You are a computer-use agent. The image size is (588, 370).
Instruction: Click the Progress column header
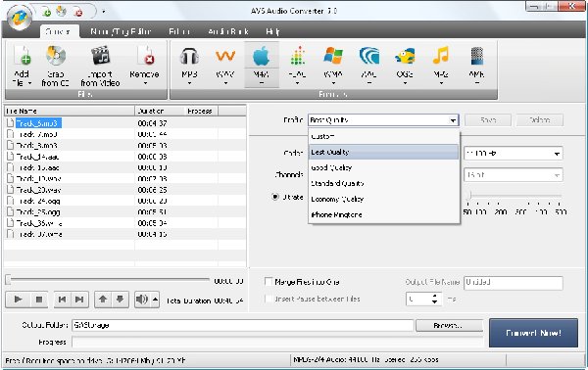pos(201,111)
